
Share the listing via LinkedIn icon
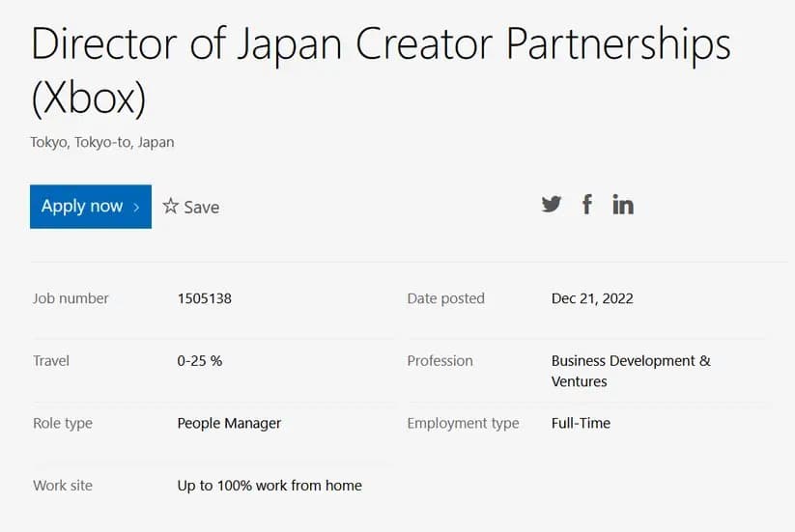click(623, 204)
